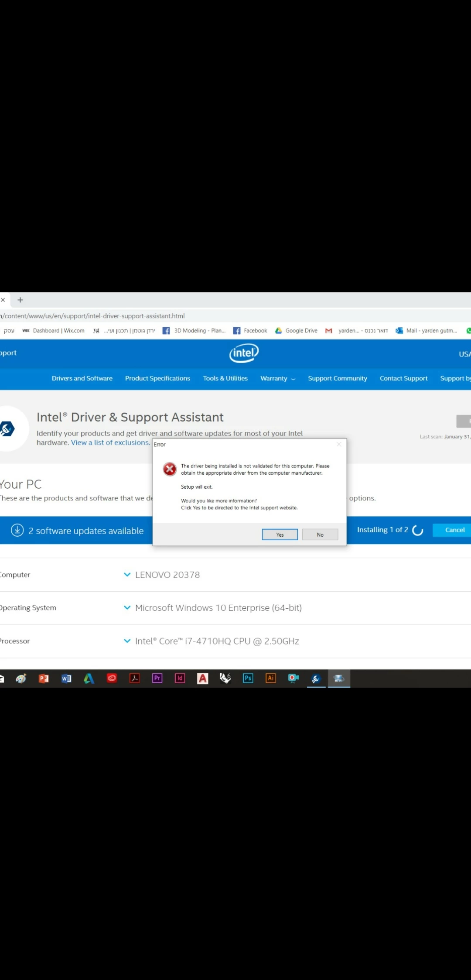This screenshot has height=980, width=471.
Task: Open Adobe Acrobat from the taskbar
Action: click(x=135, y=678)
